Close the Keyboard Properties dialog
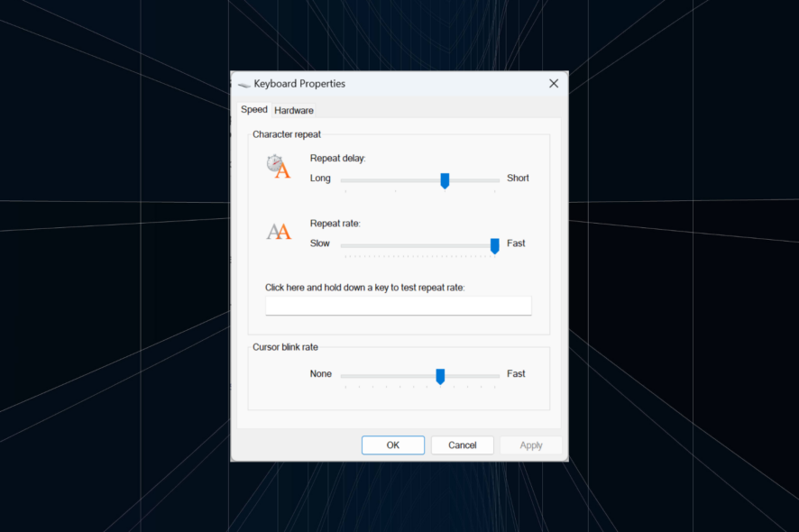The image size is (799, 532). 554,83
